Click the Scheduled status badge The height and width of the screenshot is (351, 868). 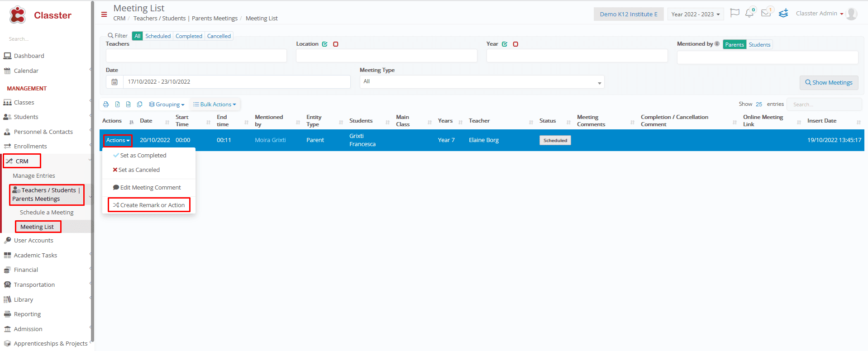tap(555, 140)
